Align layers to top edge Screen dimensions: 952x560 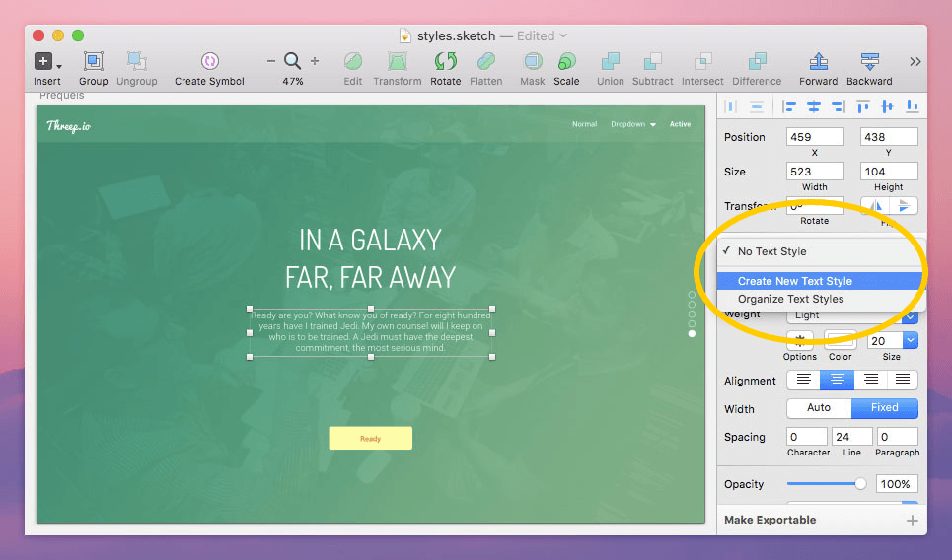tap(863, 106)
